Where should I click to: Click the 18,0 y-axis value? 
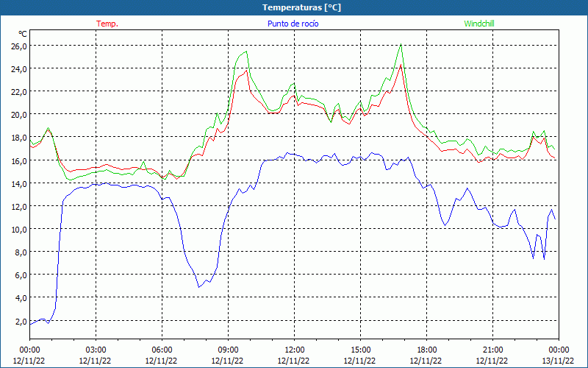pyautogui.click(x=19, y=138)
